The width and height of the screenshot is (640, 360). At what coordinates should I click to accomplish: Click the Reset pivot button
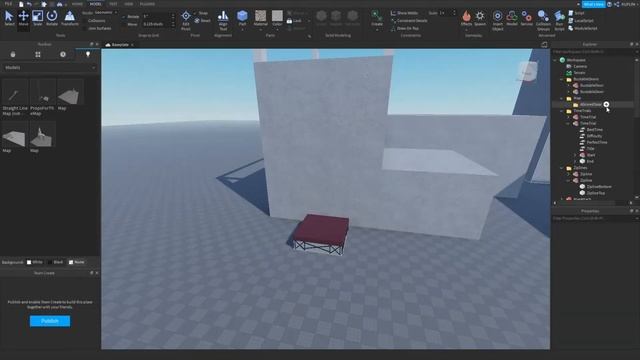[x=203, y=21]
